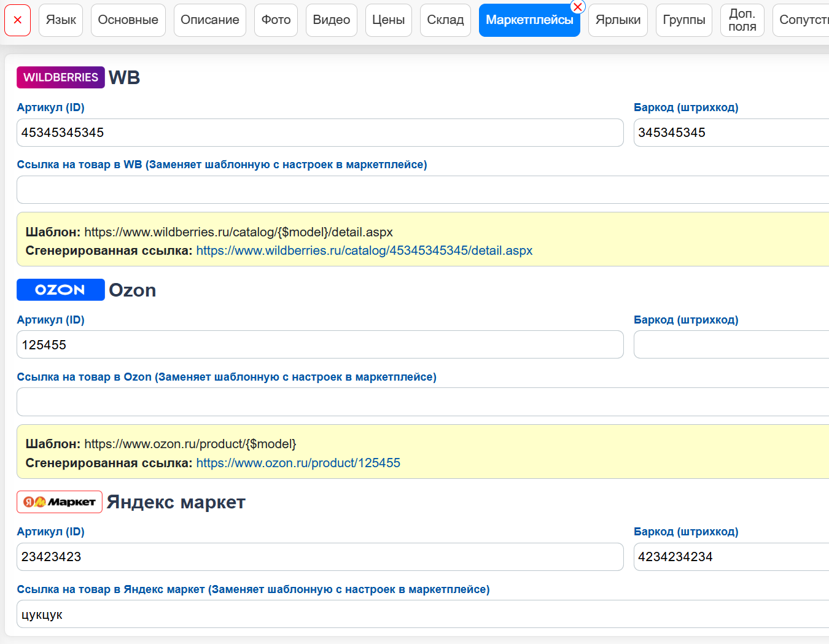Click Яндекс маркет Баркод field 4234234234

(x=731, y=557)
